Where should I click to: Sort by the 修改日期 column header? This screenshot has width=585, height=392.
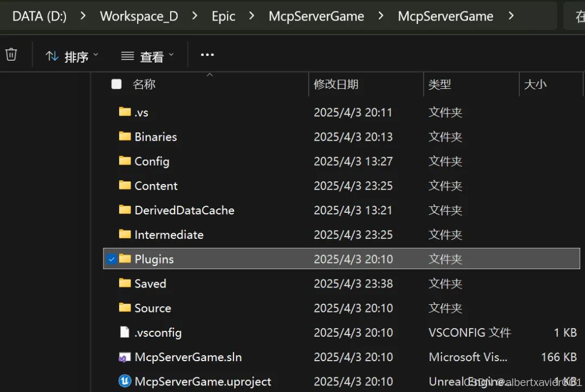pos(336,84)
